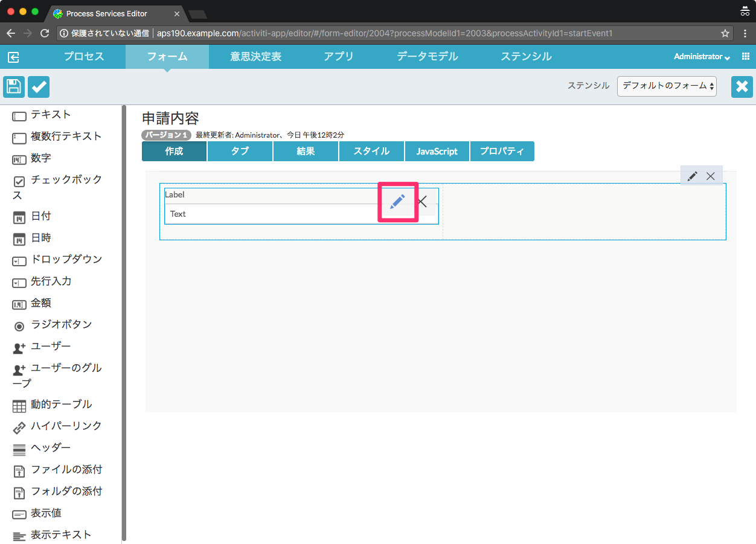Switch to the 結果 tab
This screenshot has width=756, height=544.
pos(306,152)
